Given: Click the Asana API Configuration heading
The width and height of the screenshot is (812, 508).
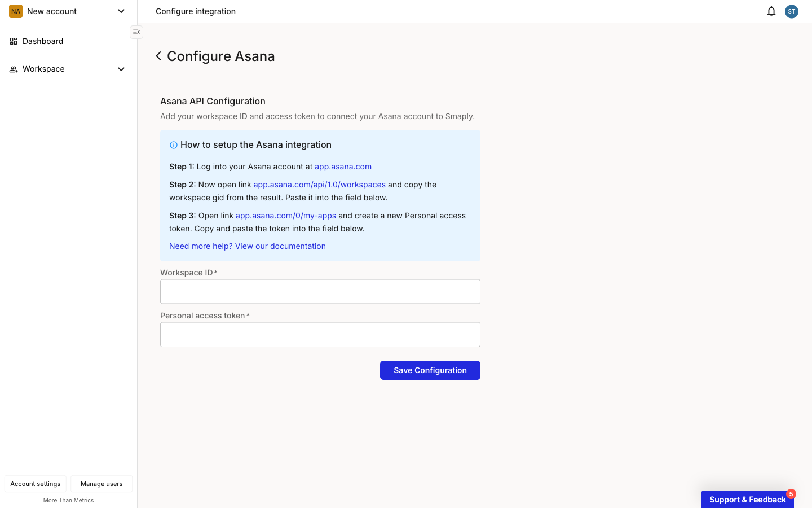Looking at the screenshot, I should pos(213,101).
